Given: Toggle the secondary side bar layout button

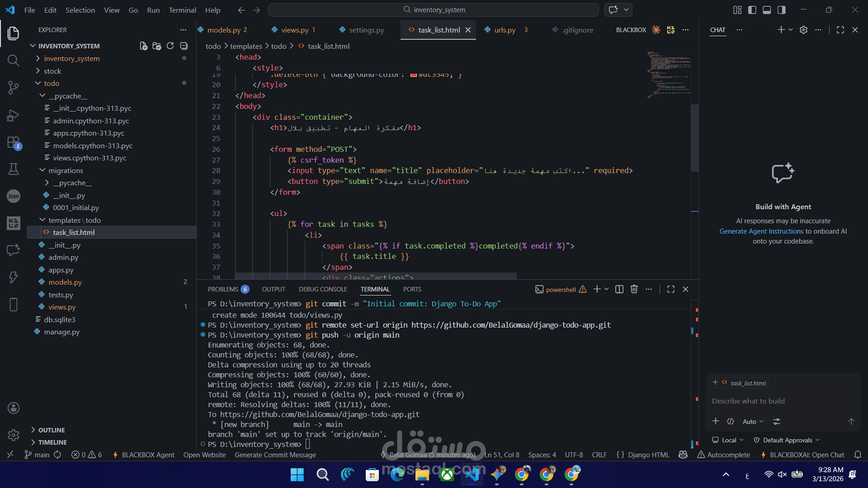Looking at the screenshot, I should coord(781,10).
